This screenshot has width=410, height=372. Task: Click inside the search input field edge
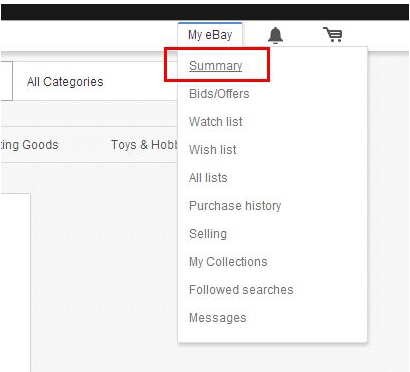pos(6,81)
